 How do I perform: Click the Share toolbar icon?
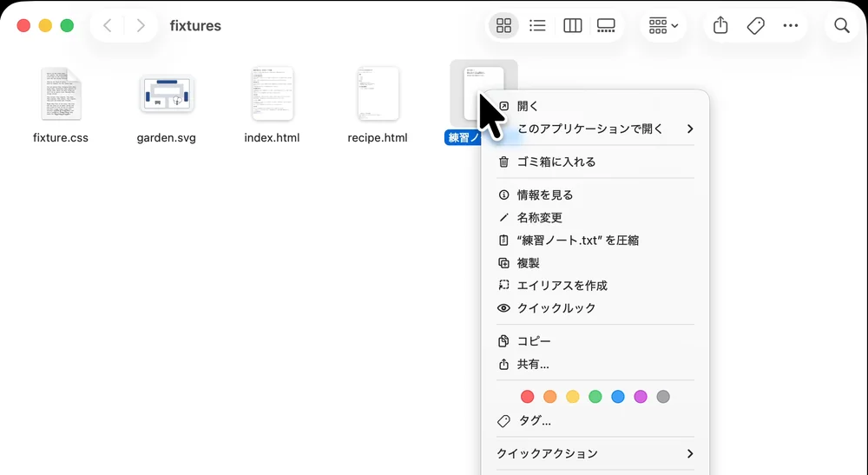(720, 25)
